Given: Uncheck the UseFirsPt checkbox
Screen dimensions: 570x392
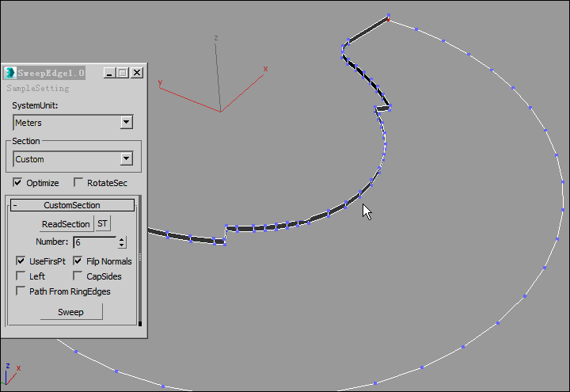Looking at the screenshot, I should click(x=21, y=261).
